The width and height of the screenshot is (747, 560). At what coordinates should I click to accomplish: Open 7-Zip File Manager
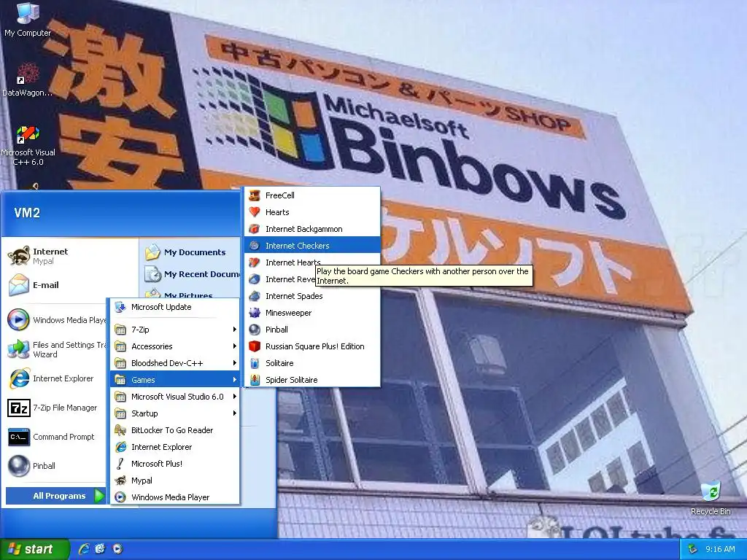point(56,408)
